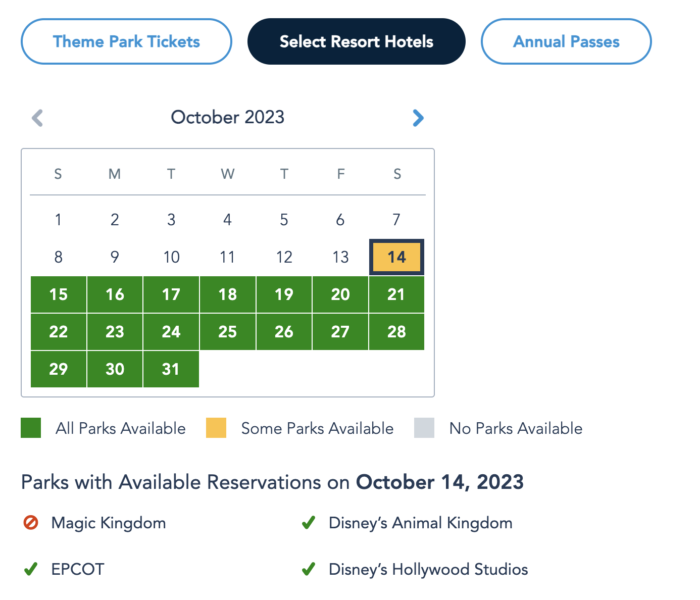Open the Annual Passes tab
This screenshot has height=600, width=700.
tap(566, 41)
